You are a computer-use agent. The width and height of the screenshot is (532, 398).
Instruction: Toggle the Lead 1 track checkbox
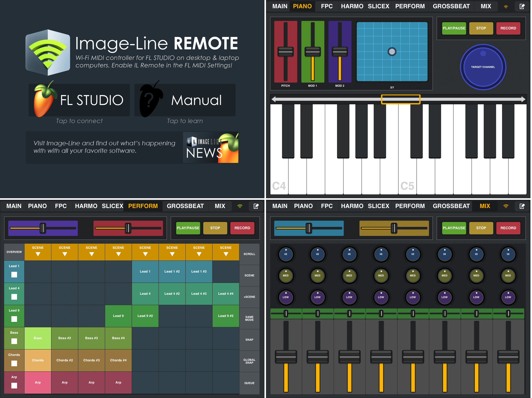click(14, 275)
